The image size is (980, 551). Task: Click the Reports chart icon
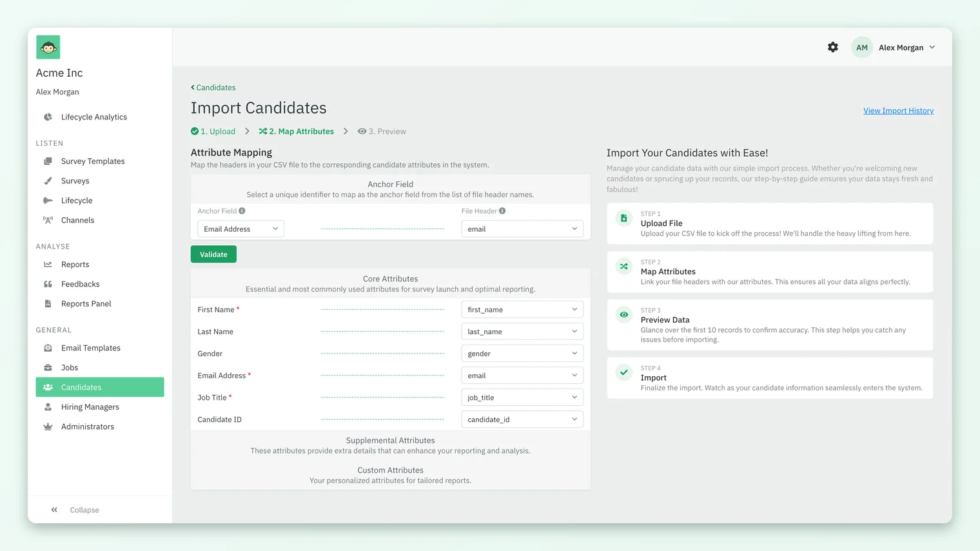[48, 265]
